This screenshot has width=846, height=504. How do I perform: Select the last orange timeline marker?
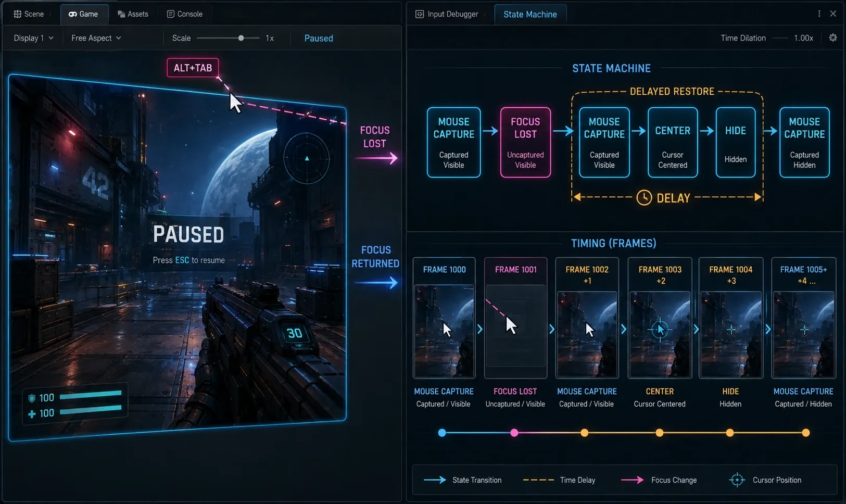[806, 433]
